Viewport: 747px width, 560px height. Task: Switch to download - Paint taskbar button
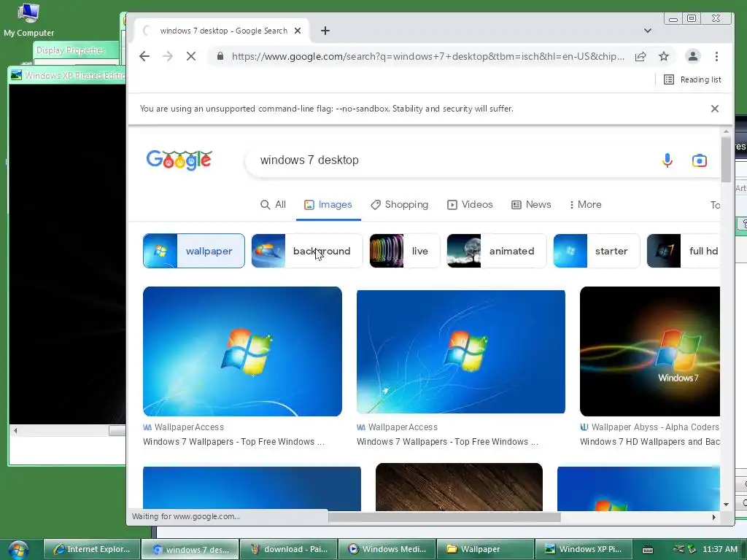tap(289, 549)
